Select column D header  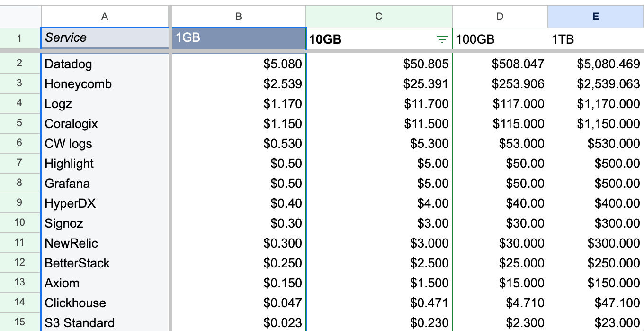(x=500, y=17)
